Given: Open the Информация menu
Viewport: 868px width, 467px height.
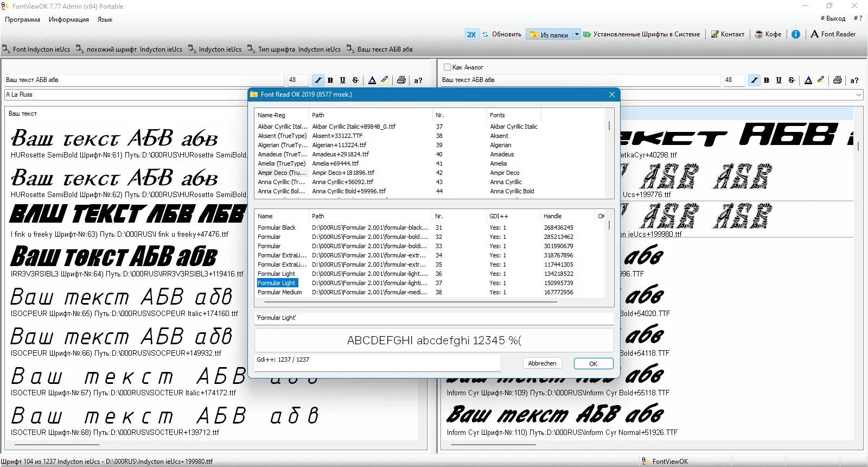Looking at the screenshot, I should pyautogui.click(x=69, y=20).
